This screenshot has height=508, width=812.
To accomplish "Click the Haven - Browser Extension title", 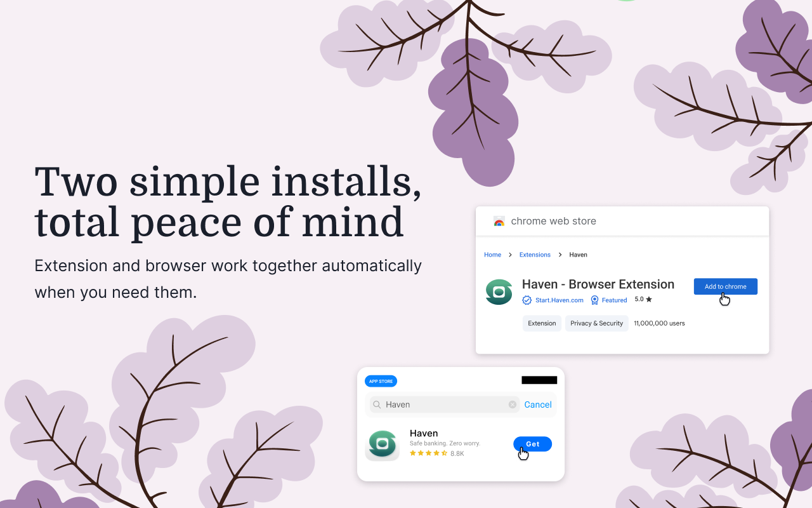I will point(598,284).
